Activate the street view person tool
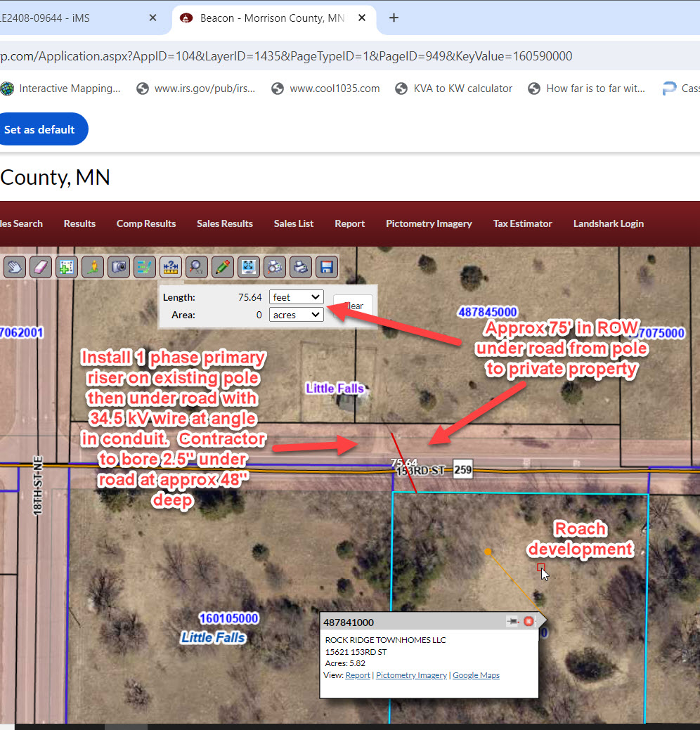This screenshot has height=730, width=700. point(93,267)
